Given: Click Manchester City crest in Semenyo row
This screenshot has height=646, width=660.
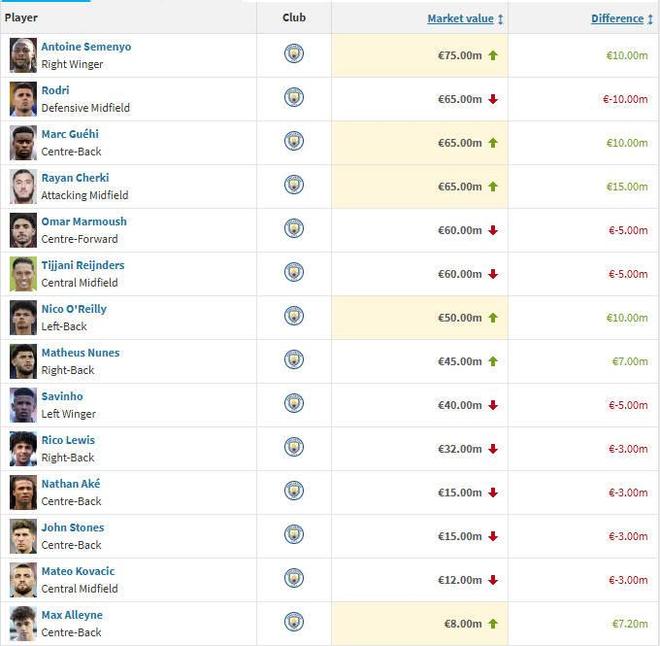Looking at the screenshot, I should click(x=294, y=54).
